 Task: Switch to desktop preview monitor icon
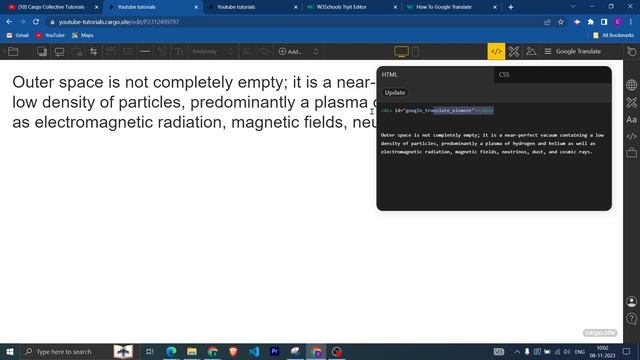tap(401, 51)
